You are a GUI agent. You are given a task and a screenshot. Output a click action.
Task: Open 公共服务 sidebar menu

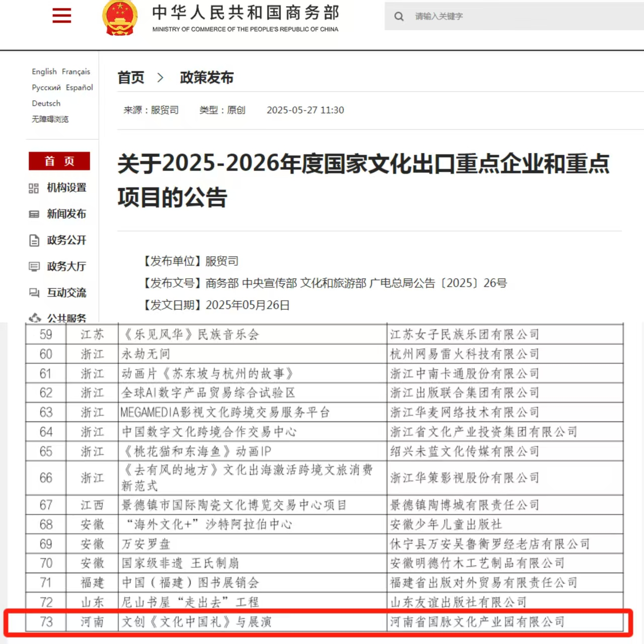[66, 318]
